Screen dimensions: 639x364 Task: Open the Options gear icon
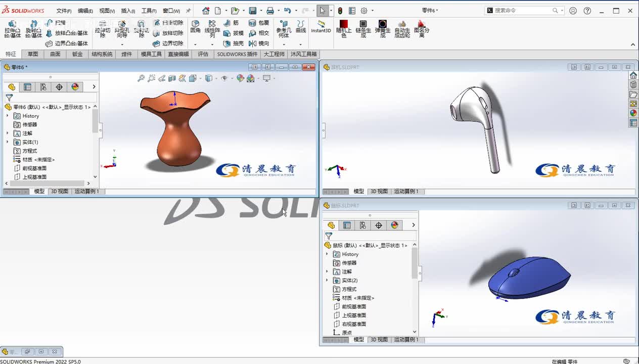coord(364,11)
